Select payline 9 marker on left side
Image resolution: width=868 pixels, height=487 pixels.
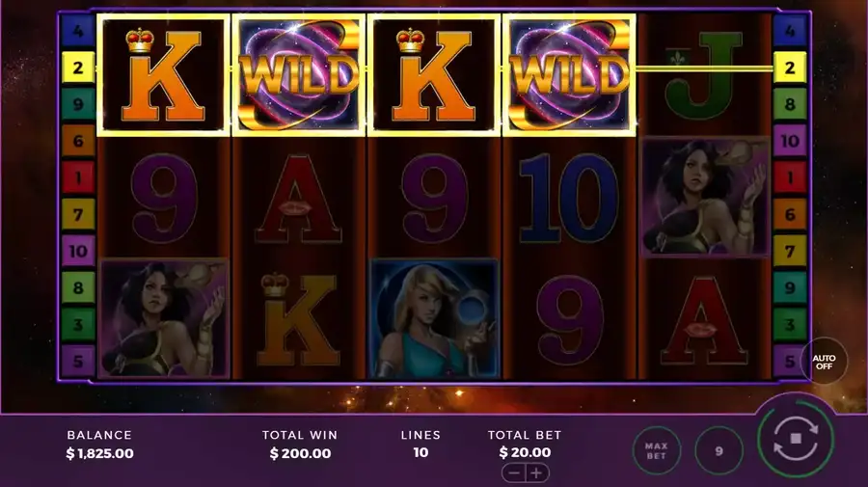click(77, 104)
